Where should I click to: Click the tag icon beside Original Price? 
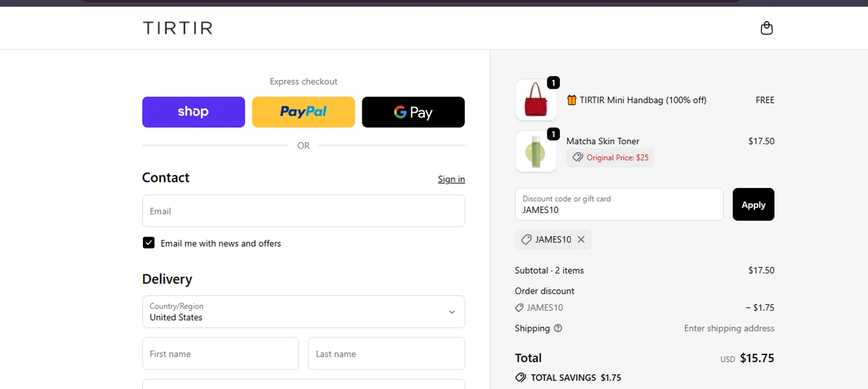tap(578, 157)
